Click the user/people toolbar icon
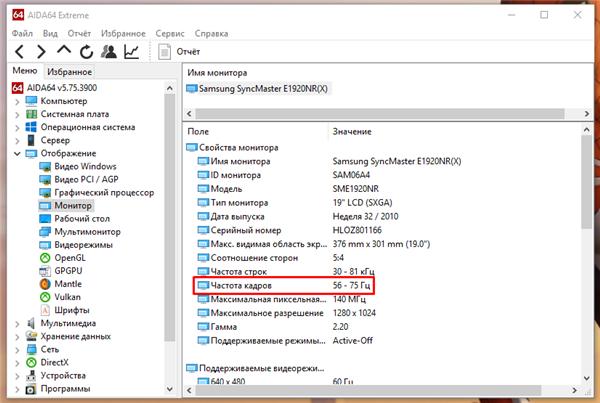 point(109,52)
